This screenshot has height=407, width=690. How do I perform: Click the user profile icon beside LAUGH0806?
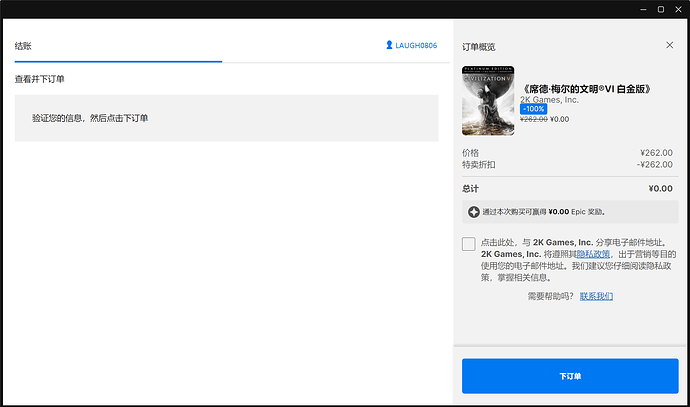point(389,45)
